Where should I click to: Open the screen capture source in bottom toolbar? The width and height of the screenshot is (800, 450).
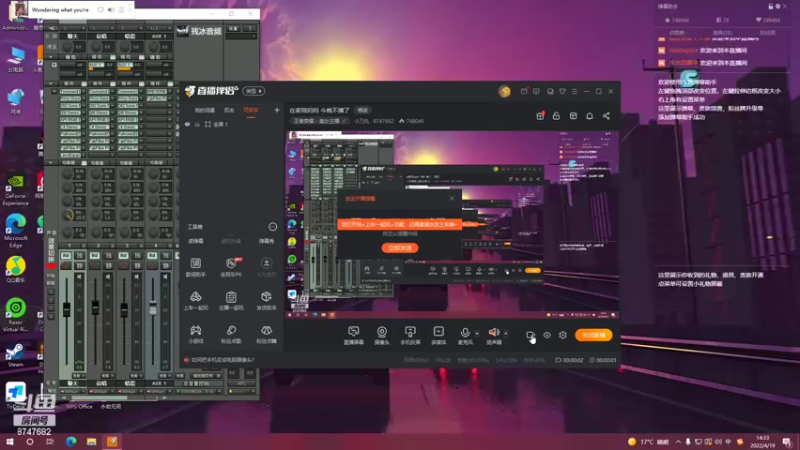[x=353, y=335]
